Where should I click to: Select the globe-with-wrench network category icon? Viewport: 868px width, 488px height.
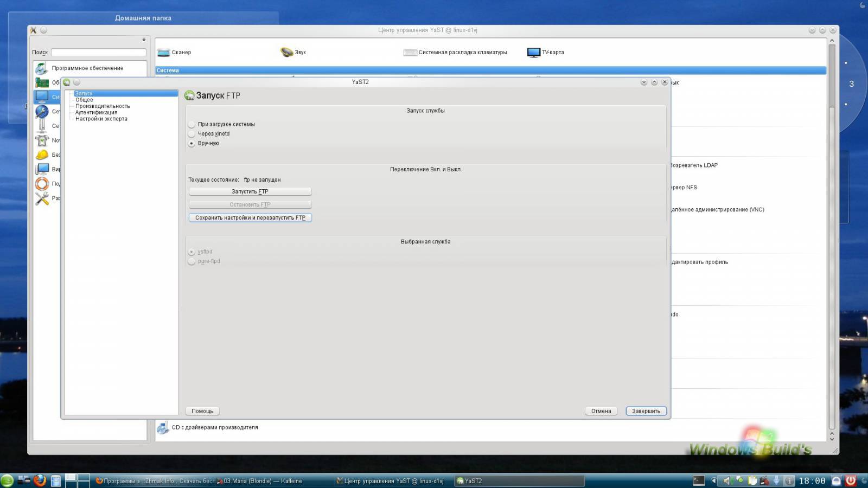click(42, 111)
